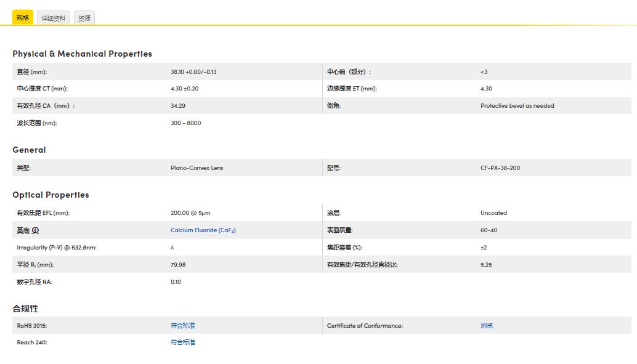The image size is (637, 364).
Task: Click the General section heading
Action: [x=28, y=150]
